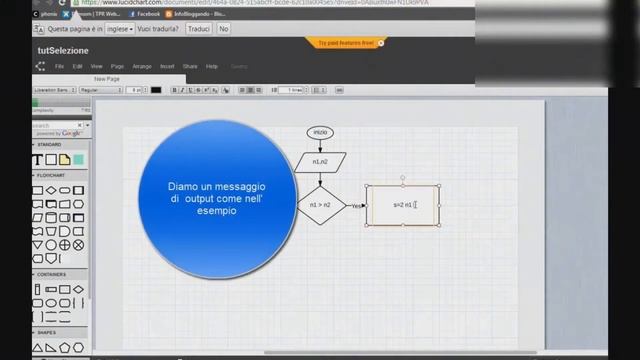Choose the Paper tape shape
The image size is (640, 360).
[x=38, y=231]
